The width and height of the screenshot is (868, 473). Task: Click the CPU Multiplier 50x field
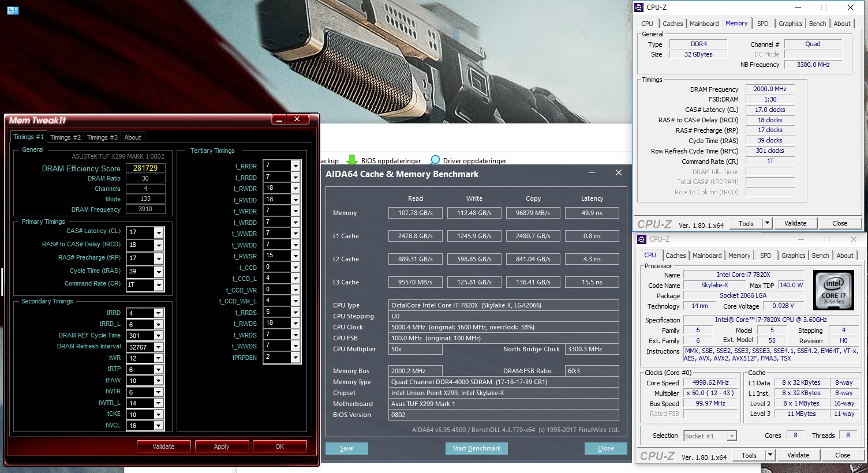tap(416, 349)
